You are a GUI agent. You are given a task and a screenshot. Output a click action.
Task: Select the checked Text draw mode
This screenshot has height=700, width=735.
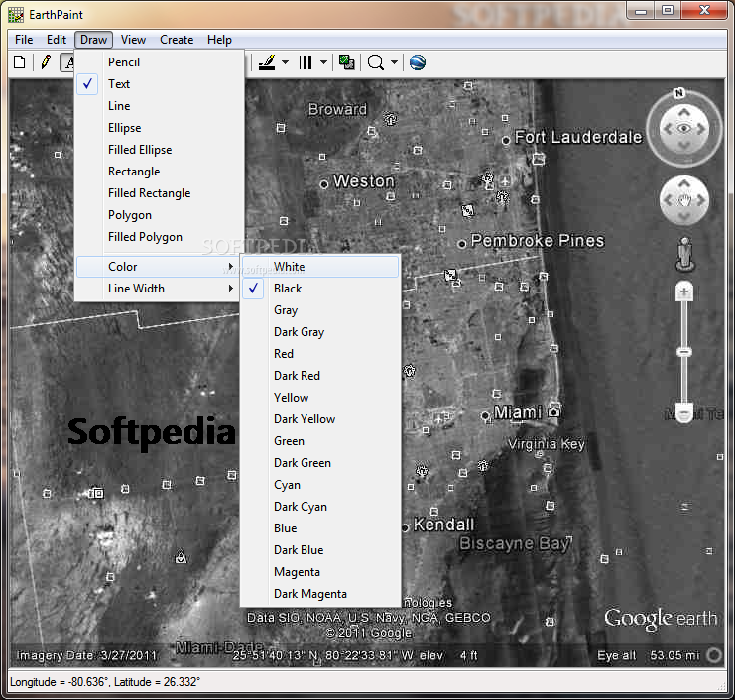point(160,84)
